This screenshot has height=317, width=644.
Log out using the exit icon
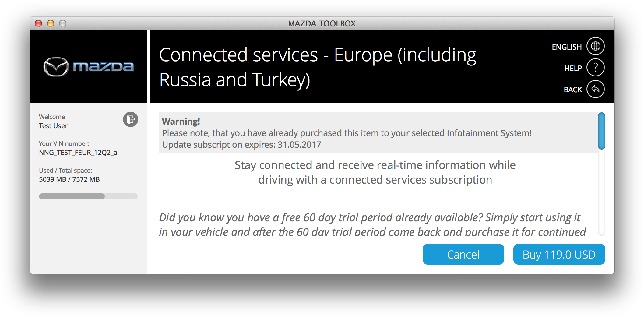pos(131,119)
